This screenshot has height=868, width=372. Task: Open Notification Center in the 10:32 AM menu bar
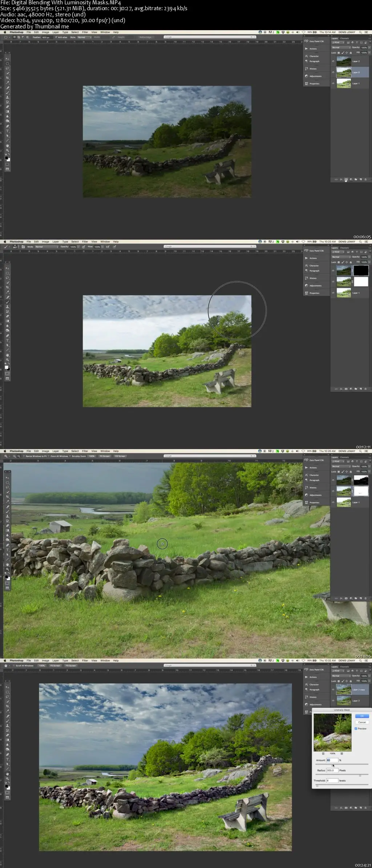366,660
